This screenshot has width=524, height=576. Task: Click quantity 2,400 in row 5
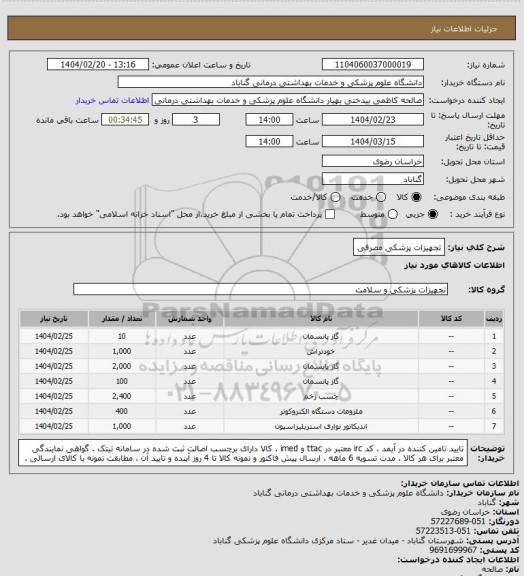point(122,396)
